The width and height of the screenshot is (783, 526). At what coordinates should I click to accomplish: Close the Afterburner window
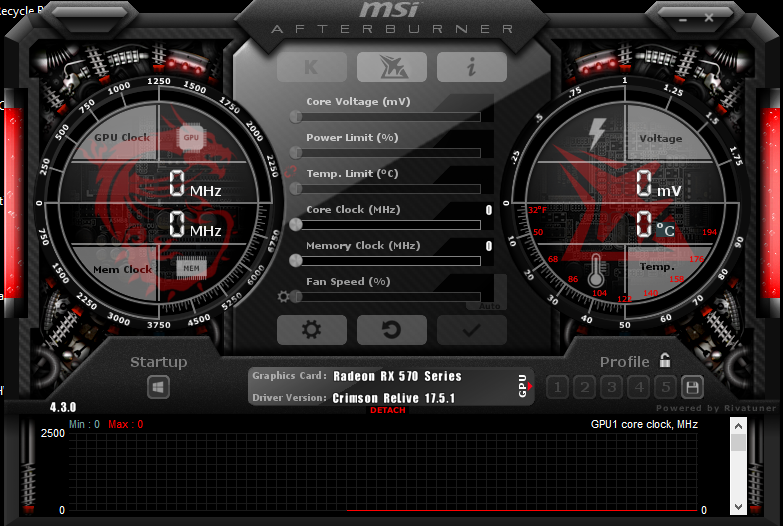709,18
